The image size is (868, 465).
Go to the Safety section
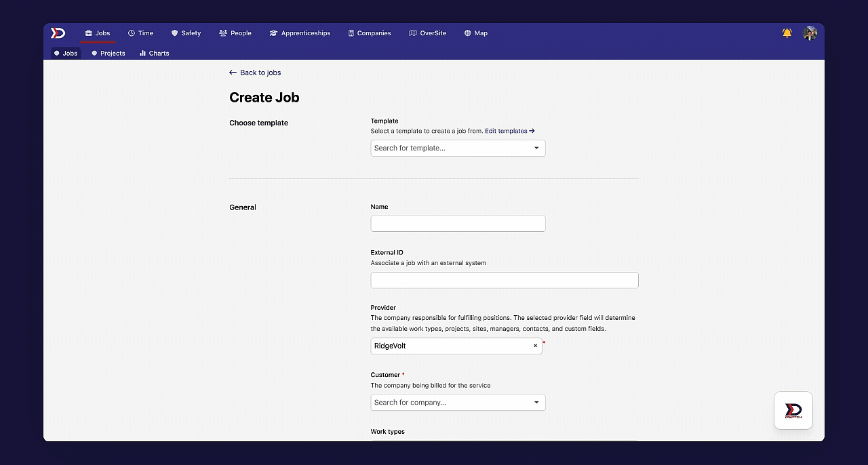coord(186,33)
